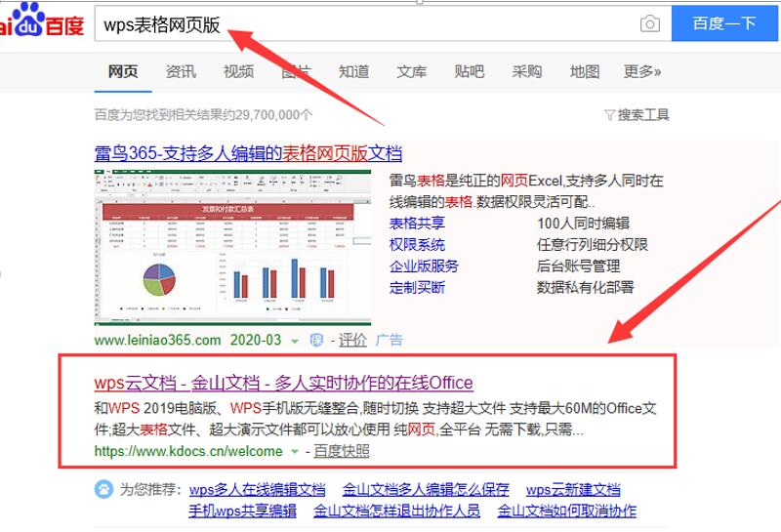Expand dropdown arrow after kdocs.cn/welcome
The width and height of the screenshot is (781, 532).
click(x=295, y=452)
